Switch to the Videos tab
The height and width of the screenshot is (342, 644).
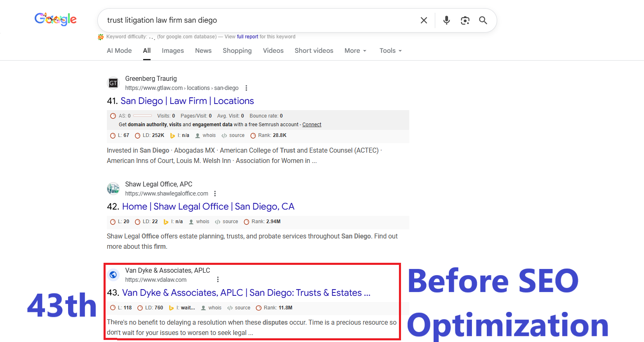273,51
